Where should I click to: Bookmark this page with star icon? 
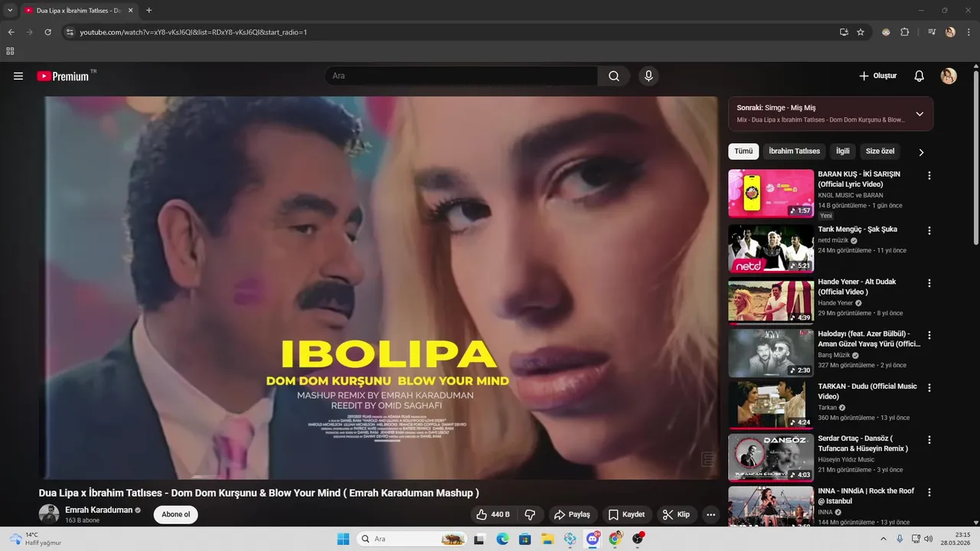tap(861, 32)
